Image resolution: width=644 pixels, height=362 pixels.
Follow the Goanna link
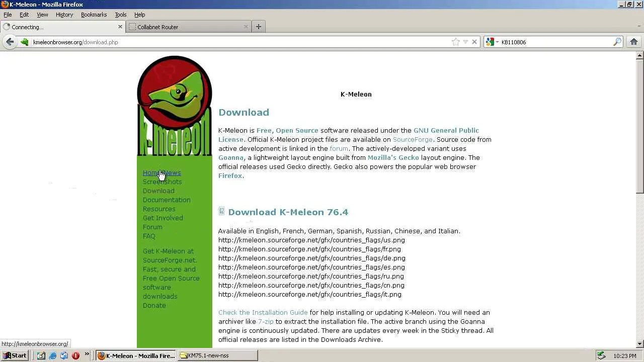pos(231,158)
